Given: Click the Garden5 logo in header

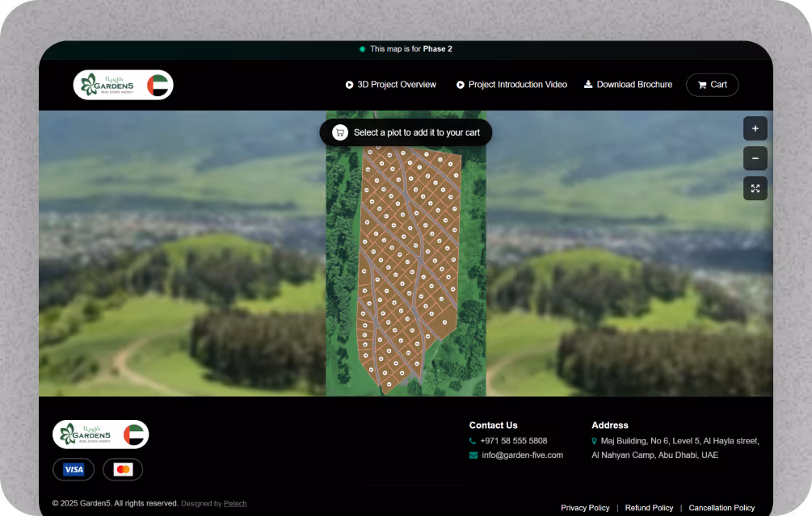Looking at the screenshot, I should 123,85.
